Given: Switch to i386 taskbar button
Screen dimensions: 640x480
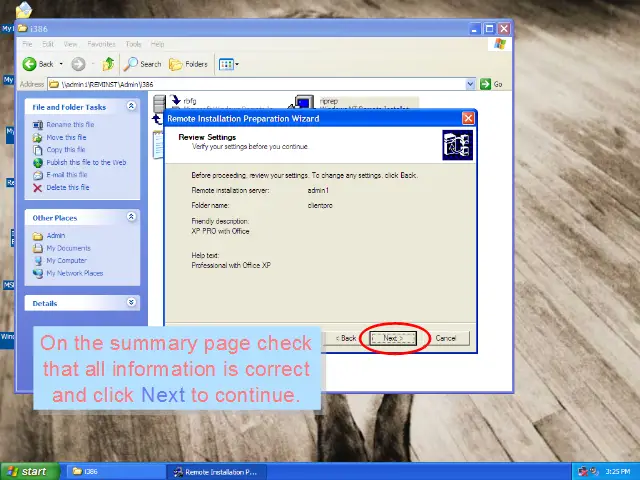Looking at the screenshot, I should [115, 471].
